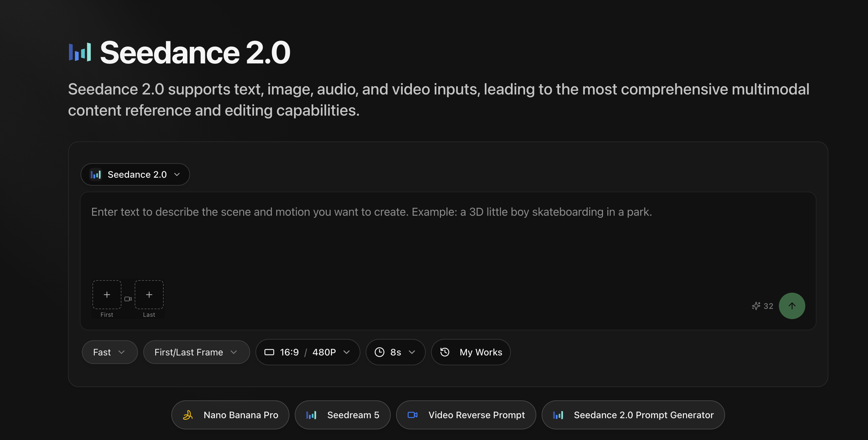Add a Last frame image
Screen dimensions: 868x440
coord(149,294)
